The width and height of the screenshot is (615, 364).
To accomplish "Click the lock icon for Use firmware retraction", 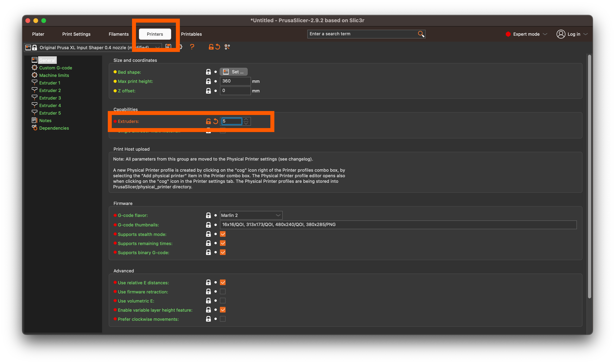I will click(x=208, y=291).
